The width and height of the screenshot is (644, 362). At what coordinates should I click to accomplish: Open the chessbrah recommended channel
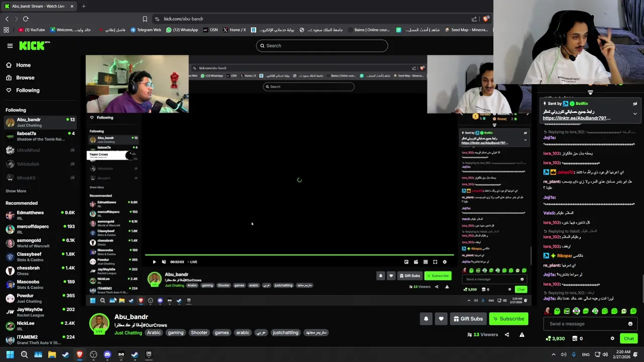(40, 270)
